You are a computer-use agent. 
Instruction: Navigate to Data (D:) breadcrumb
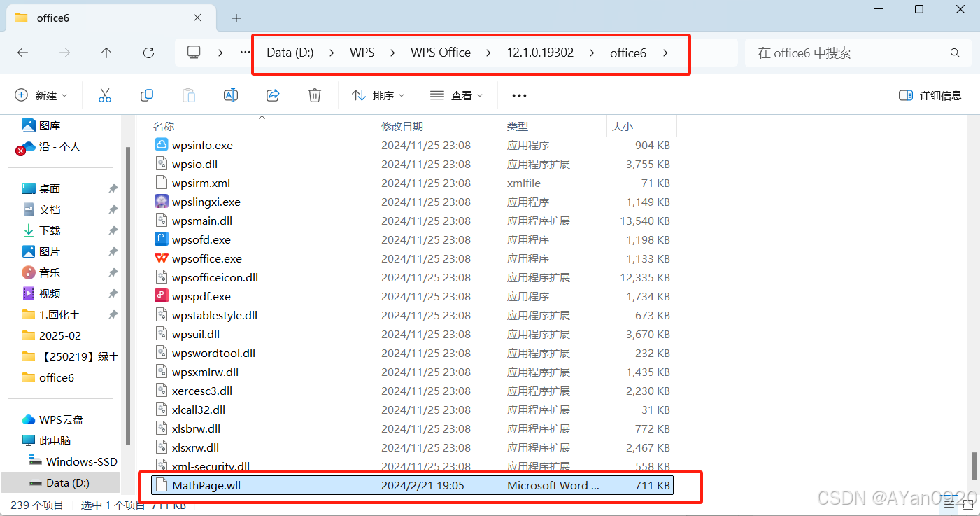tap(290, 53)
